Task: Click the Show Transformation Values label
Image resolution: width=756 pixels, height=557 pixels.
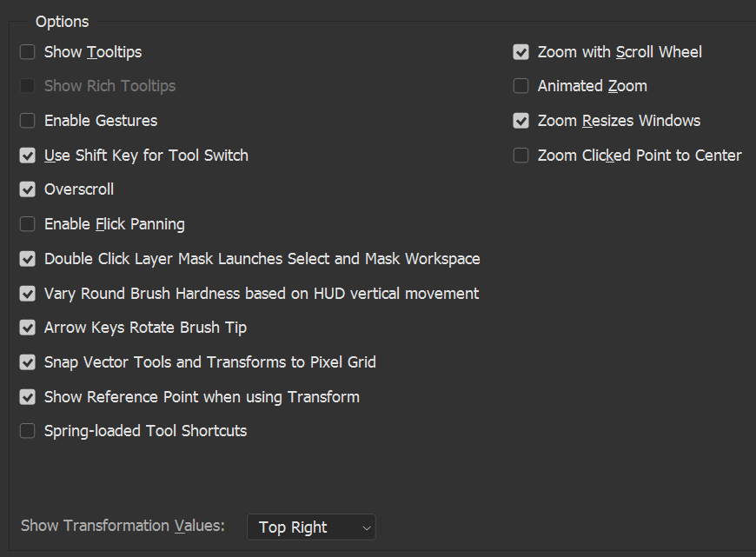Action: (122, 526)
